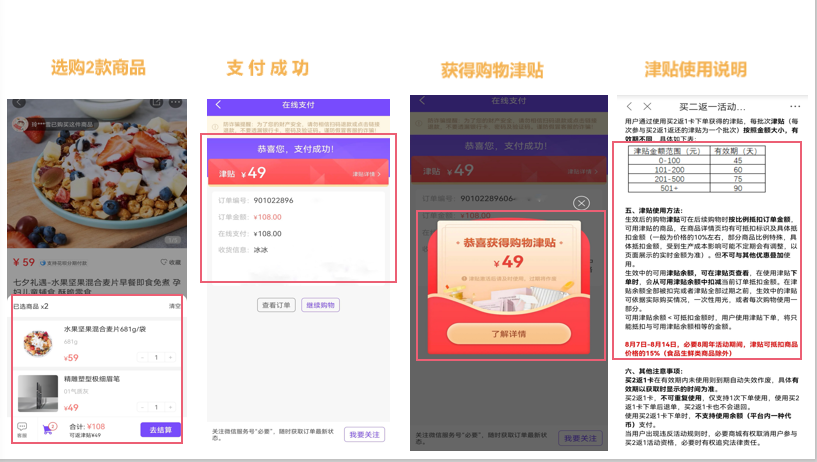This screenshot has height=462, width=817.
Task: Open the 客服 customer service chat icon
Action: (x=21, y=428)
